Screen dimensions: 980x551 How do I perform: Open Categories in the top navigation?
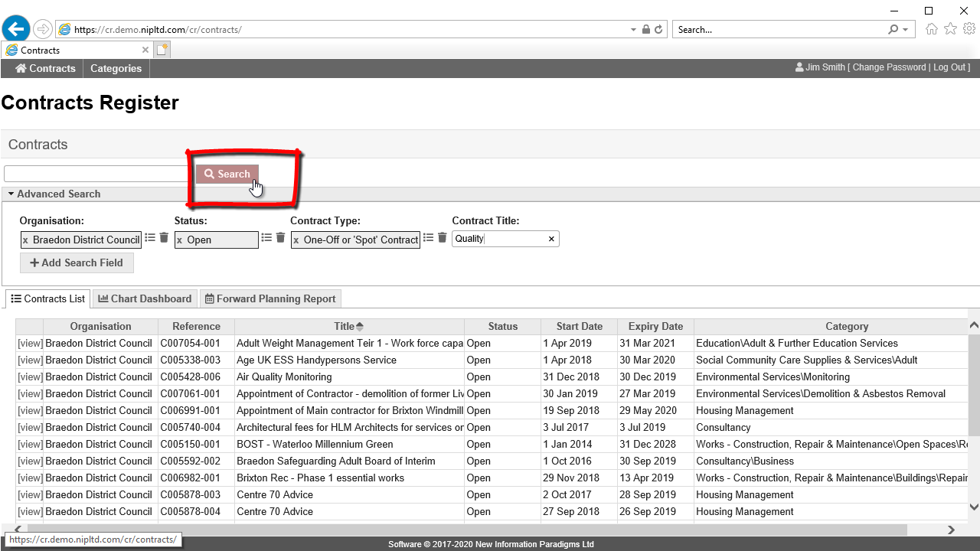point(116,68)
